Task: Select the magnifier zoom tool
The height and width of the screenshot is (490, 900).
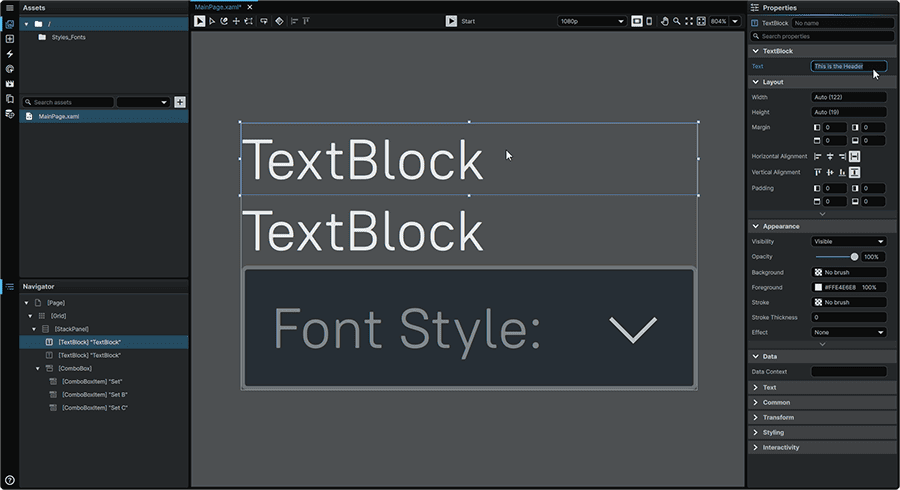Action: (x=677, y=21)
